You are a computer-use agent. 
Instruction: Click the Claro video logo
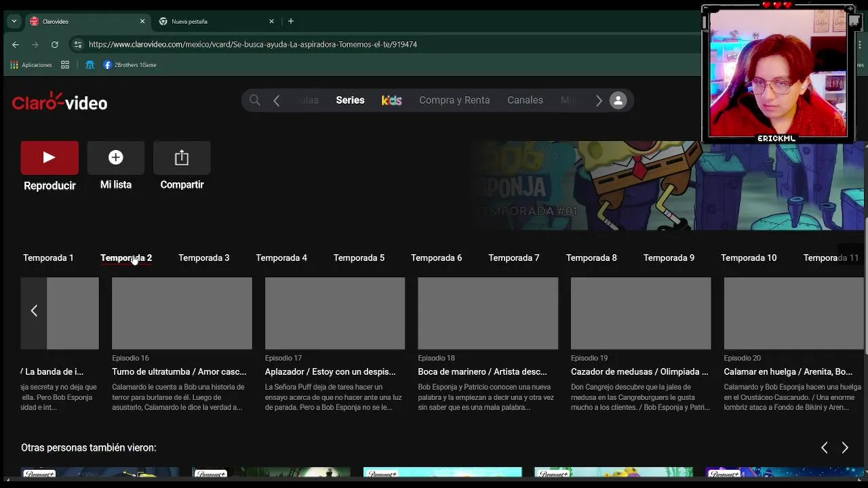60,102
